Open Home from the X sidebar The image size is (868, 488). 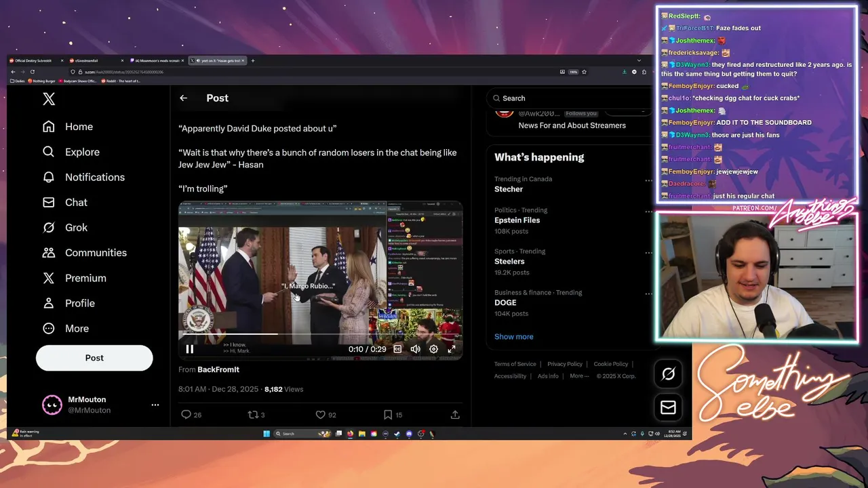pos(68,127)
